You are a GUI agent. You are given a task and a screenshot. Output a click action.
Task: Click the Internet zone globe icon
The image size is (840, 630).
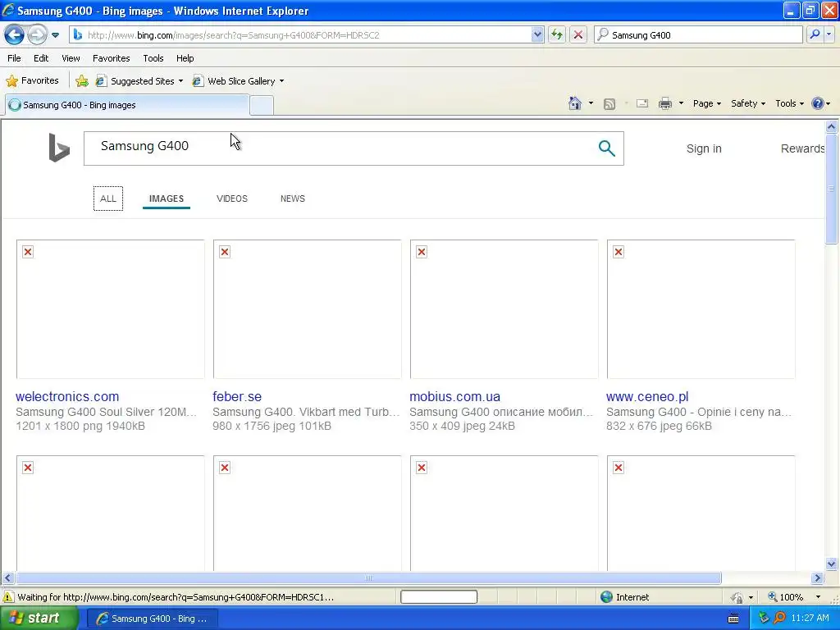606,597
